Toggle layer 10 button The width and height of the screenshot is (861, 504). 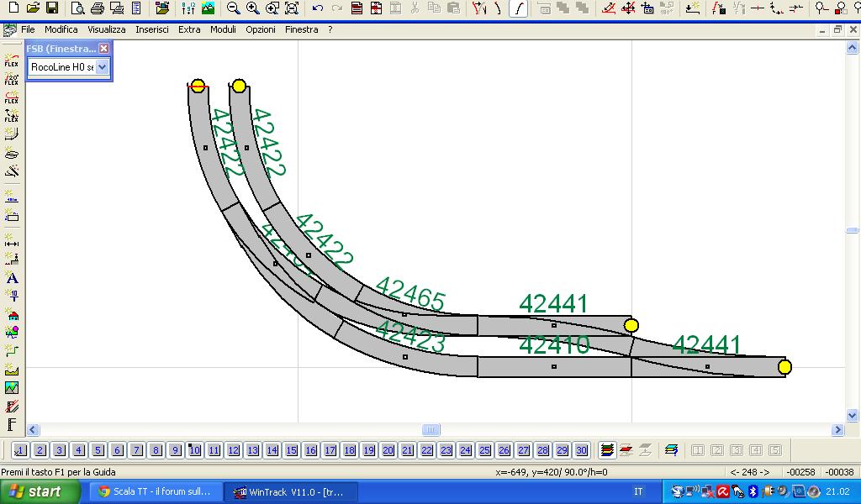(x=194, y=450)
